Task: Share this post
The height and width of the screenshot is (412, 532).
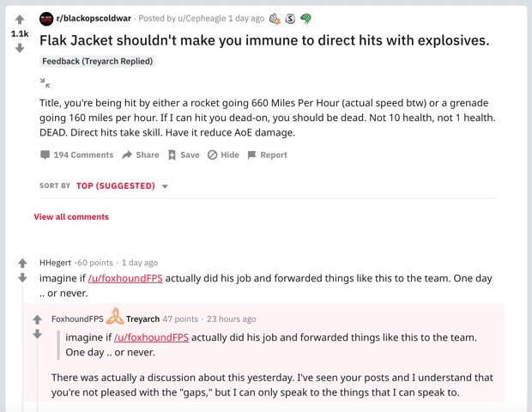Action: [141, 155]
